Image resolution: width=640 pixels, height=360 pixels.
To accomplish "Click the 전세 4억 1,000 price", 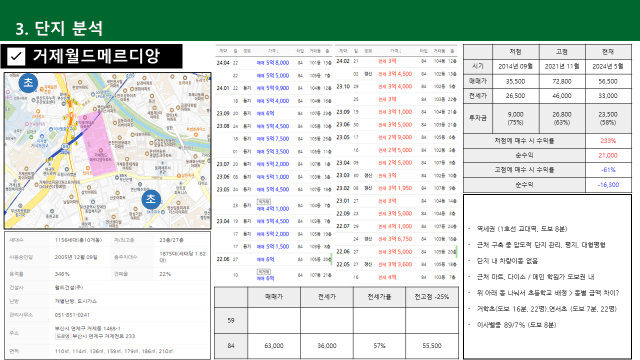I will [395, 226].
